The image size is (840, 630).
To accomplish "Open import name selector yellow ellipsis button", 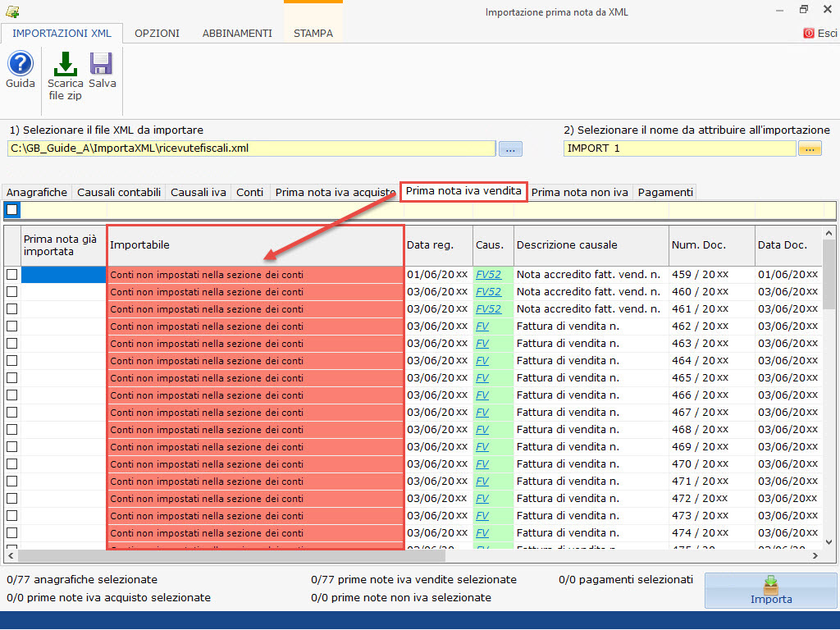I will (810, 148).
